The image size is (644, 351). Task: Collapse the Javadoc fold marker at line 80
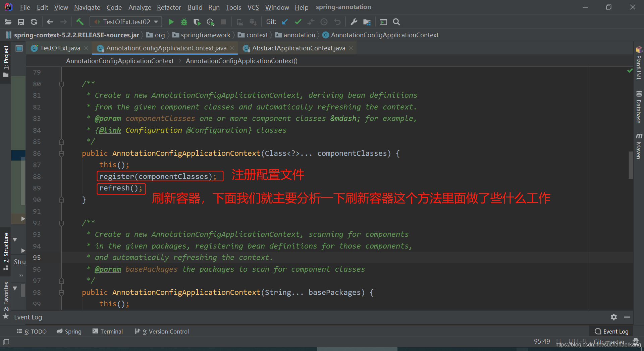pyautogui.click(x=61, y=84)
